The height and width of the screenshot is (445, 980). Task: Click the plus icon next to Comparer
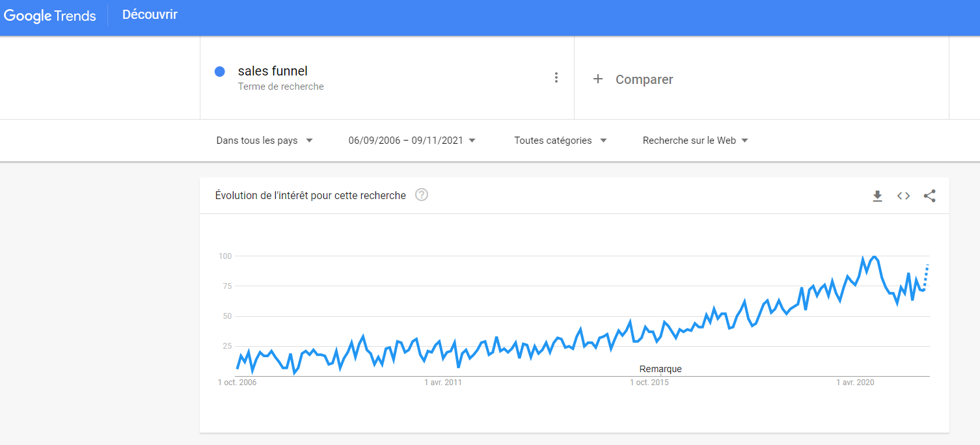(598, 79)
